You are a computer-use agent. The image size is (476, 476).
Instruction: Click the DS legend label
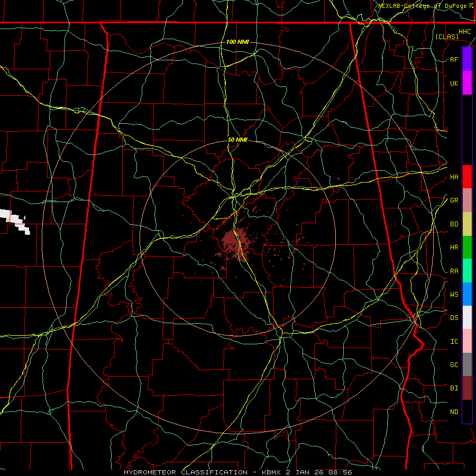click(x=454, y=318)
